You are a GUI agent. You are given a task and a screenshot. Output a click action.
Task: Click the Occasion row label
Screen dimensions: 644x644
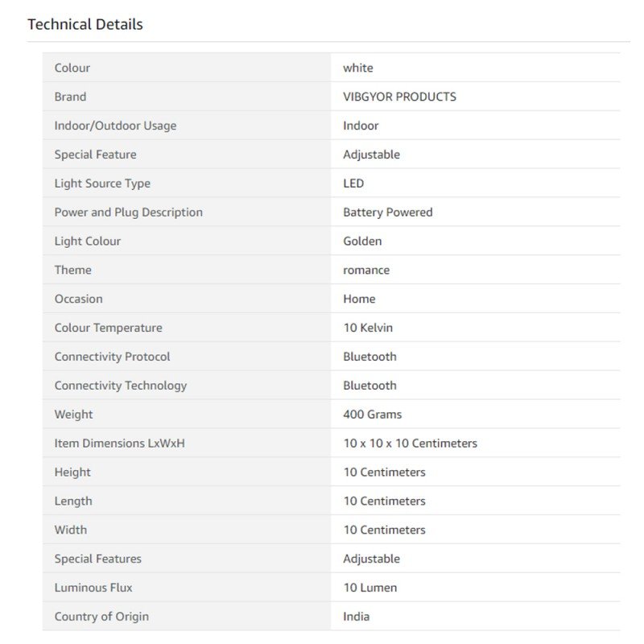[x=78, y=299]
